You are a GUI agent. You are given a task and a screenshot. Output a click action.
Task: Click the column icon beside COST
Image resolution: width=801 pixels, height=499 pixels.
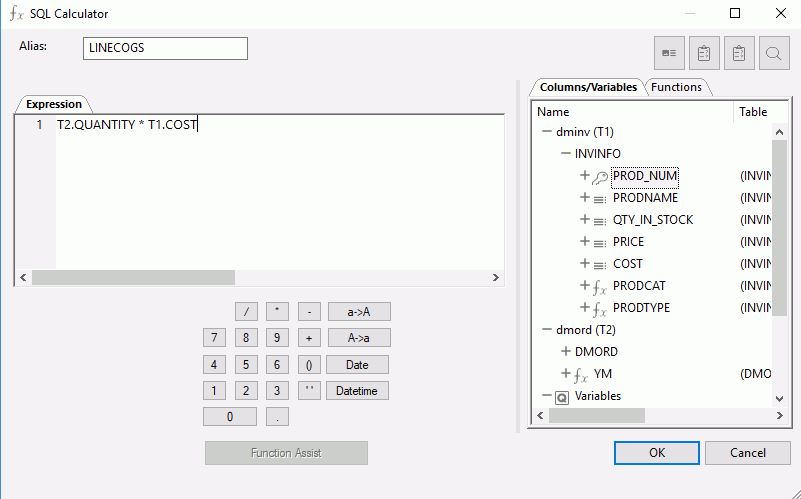point(600,265)
